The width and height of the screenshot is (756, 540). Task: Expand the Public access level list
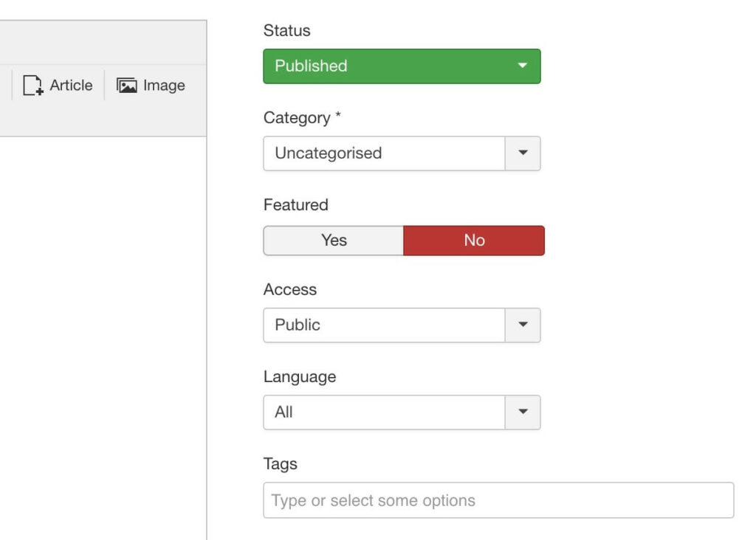384,325
